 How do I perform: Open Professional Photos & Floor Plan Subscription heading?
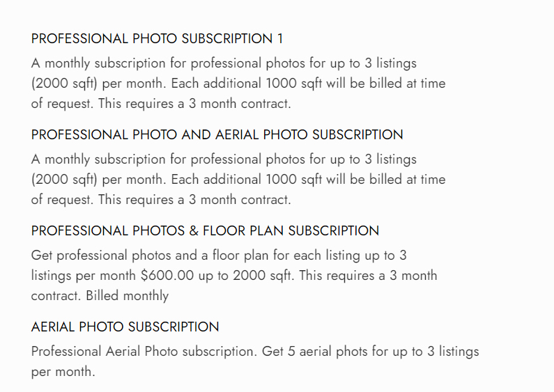point(206,230)
